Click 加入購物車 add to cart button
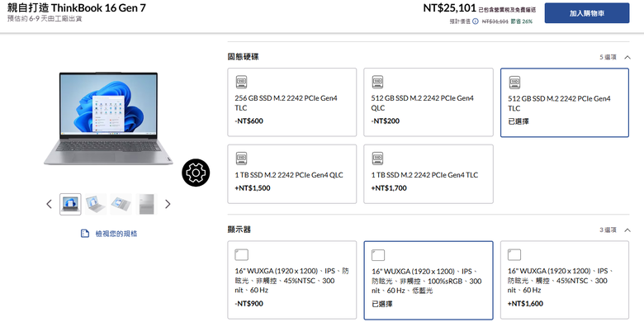This screenshot has width=644, height=327. (587, 13)
